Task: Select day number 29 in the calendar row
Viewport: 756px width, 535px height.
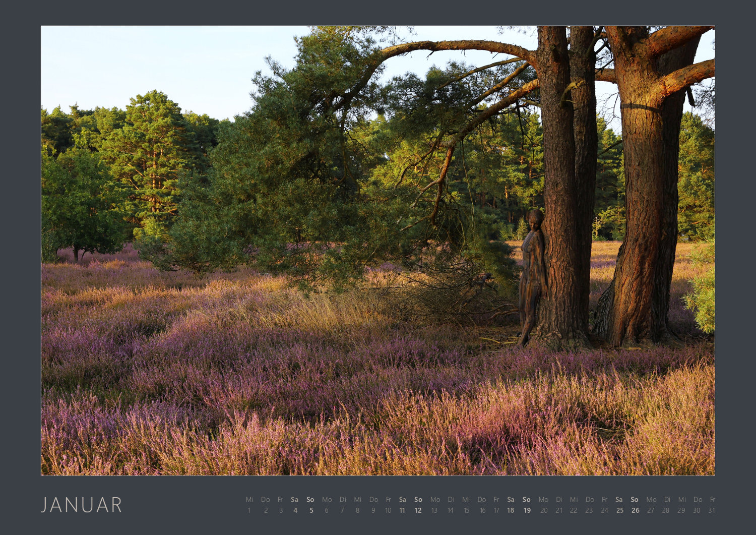Action: coord(681,510)
